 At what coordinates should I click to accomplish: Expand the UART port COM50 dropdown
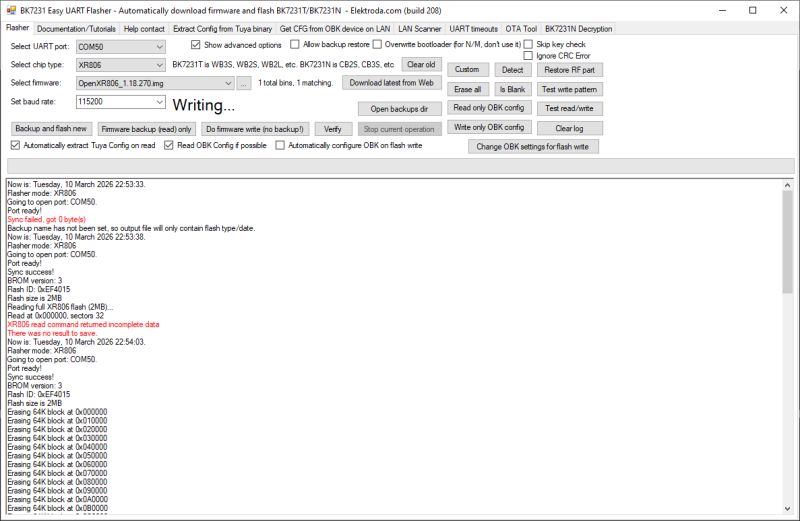[x=160, y=47]
